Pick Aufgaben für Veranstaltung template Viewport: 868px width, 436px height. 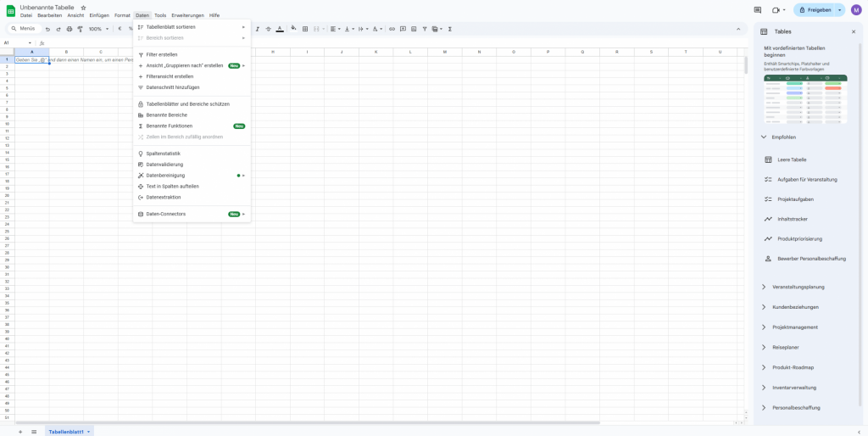tap(805, 180)
